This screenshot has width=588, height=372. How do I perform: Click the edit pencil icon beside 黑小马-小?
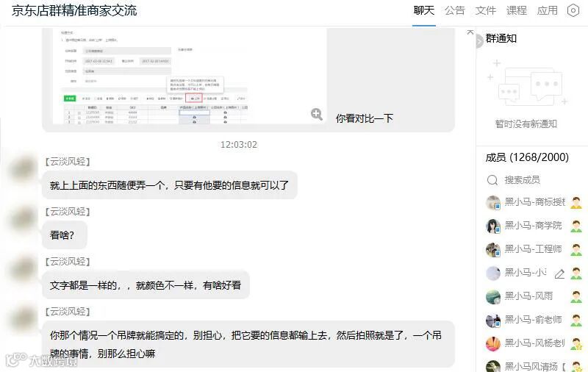(x=559, y=273)
